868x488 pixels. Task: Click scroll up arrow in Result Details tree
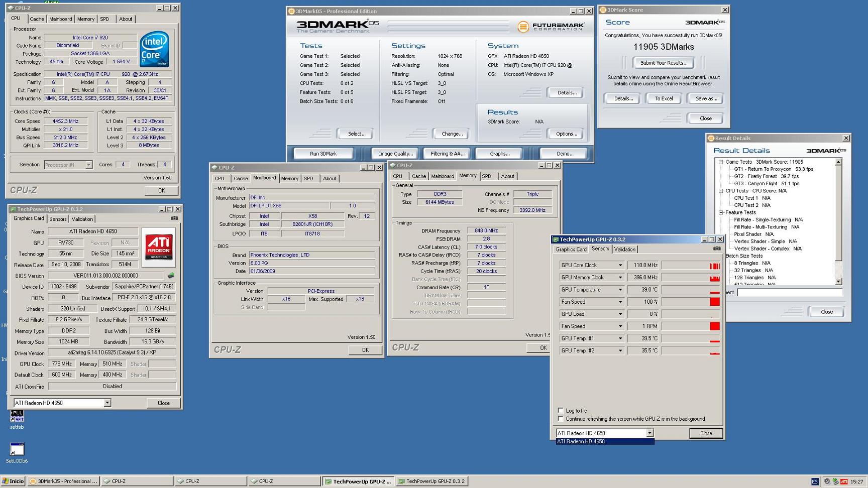838,162
